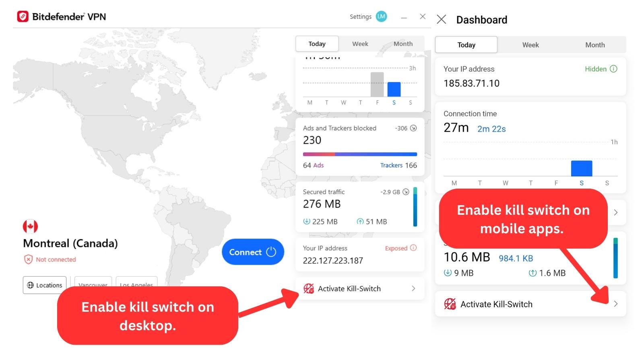This screenshot has width=644, height=362.
Task: Click the Not connected shield icon
Action: pos(28,259)
